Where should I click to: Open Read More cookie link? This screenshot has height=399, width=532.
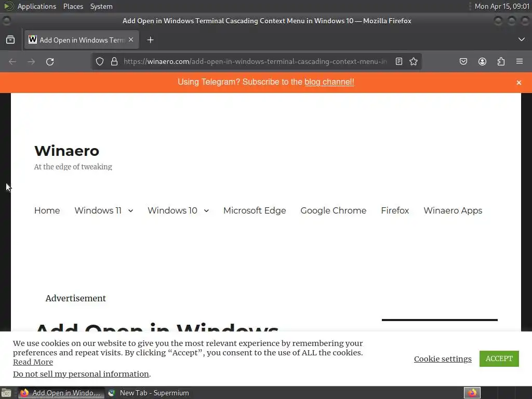coord(33,362)
